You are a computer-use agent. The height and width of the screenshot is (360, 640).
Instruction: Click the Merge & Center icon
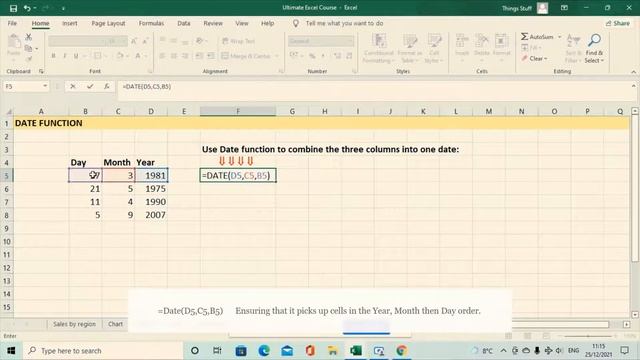[x=224, y=56]
